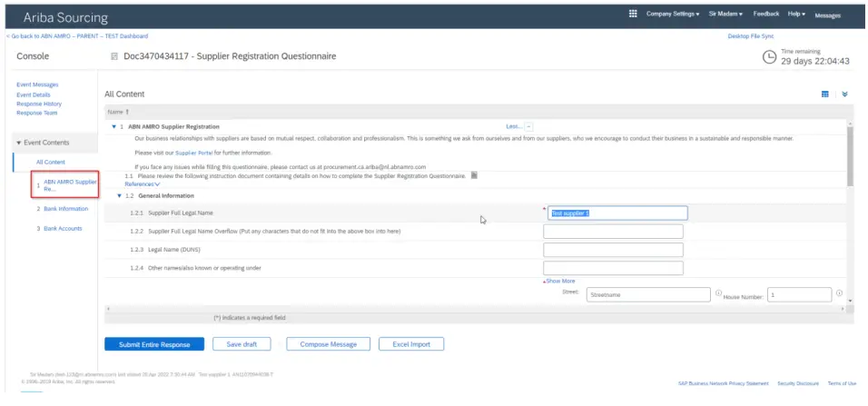Open the app launcher grid icon

(633, 14)
